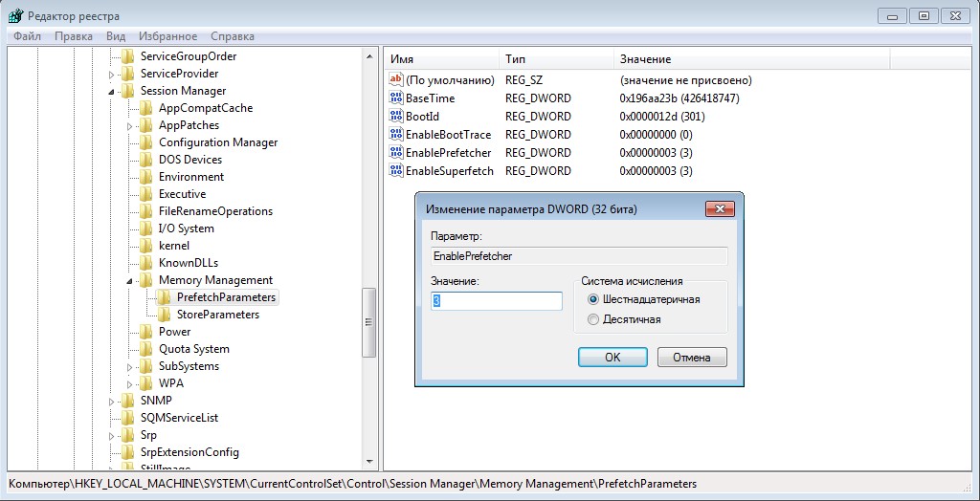Click the DOS Devices folder icon

click(145, 160)
